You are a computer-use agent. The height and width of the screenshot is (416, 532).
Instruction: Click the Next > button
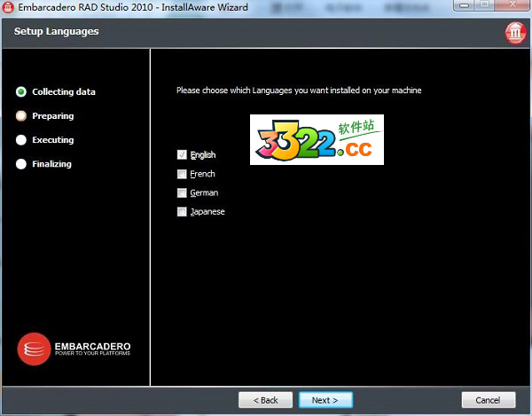pos(325,400)
